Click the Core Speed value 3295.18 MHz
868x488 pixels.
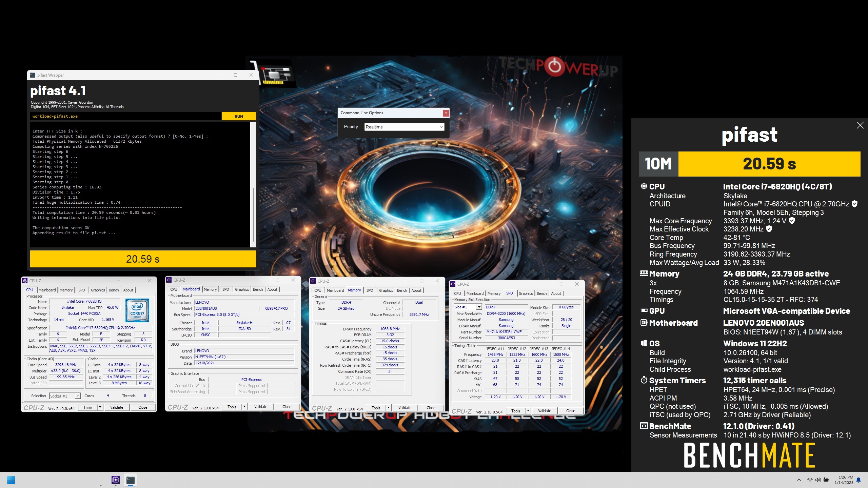click(x=66, y=365)
